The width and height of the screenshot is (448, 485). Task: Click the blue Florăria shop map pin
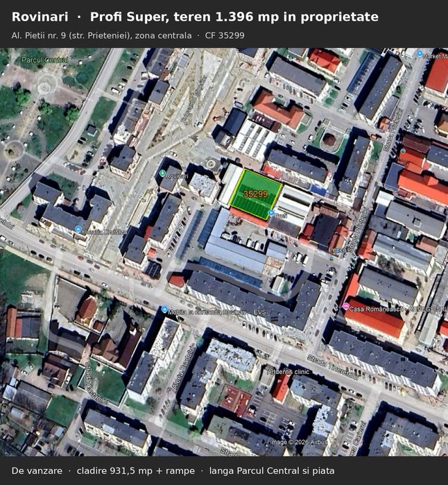78,229
